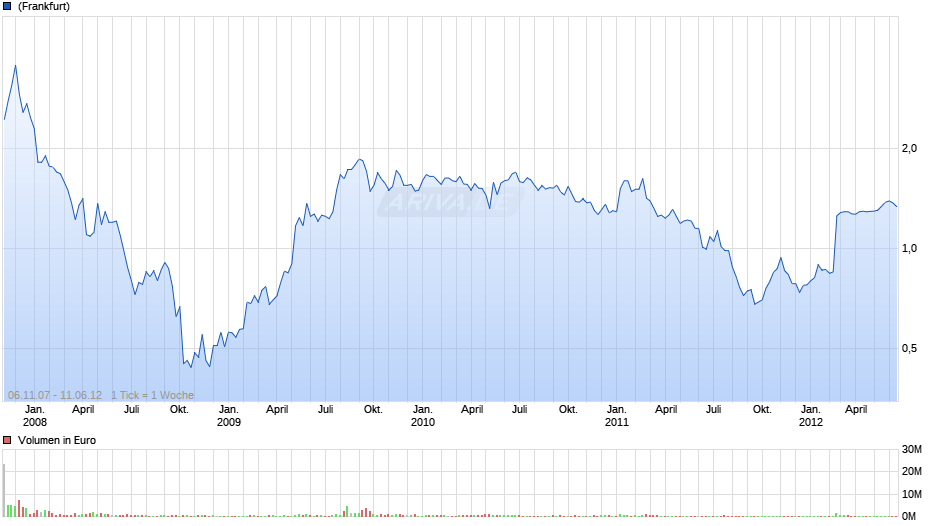The height and width of the screenshot is (526, 940).
Task: Click the 0M volume axis label
Action: pyautogui.click(x=909, y=516)
